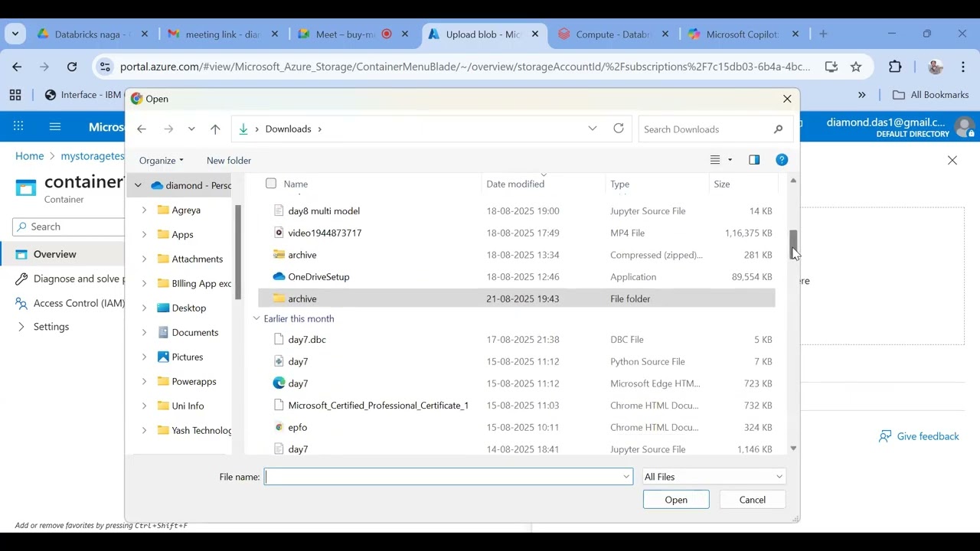Select the OneDriveSetup application
The height and width of the screenshot is (551, 980).
517,277
